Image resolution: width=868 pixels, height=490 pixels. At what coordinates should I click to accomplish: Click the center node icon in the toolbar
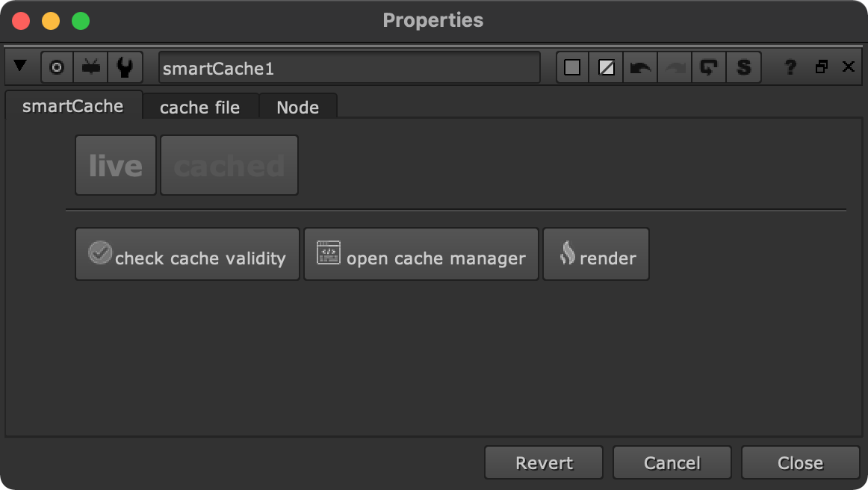click(56, 66)
